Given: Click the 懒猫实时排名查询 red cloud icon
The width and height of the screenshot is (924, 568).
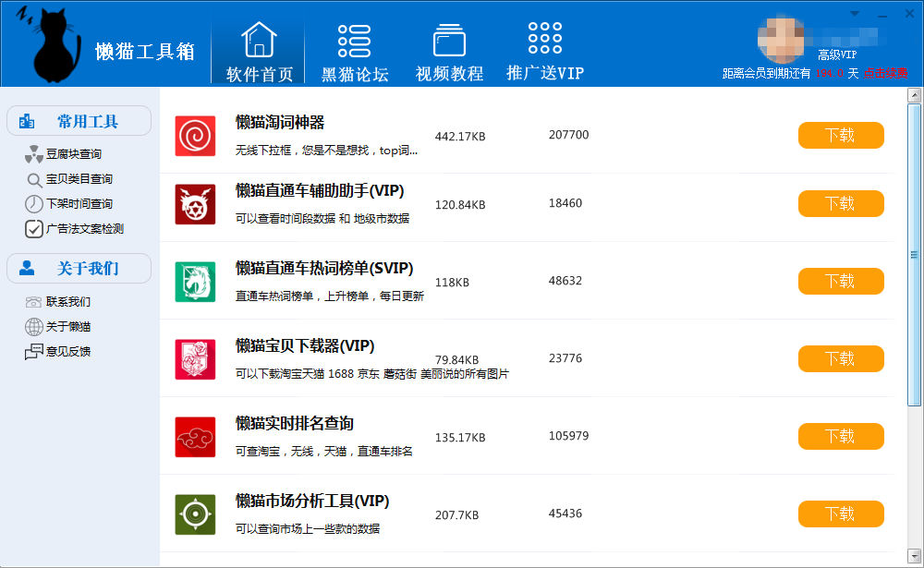Looking at the screenshot, I should 195,437.
